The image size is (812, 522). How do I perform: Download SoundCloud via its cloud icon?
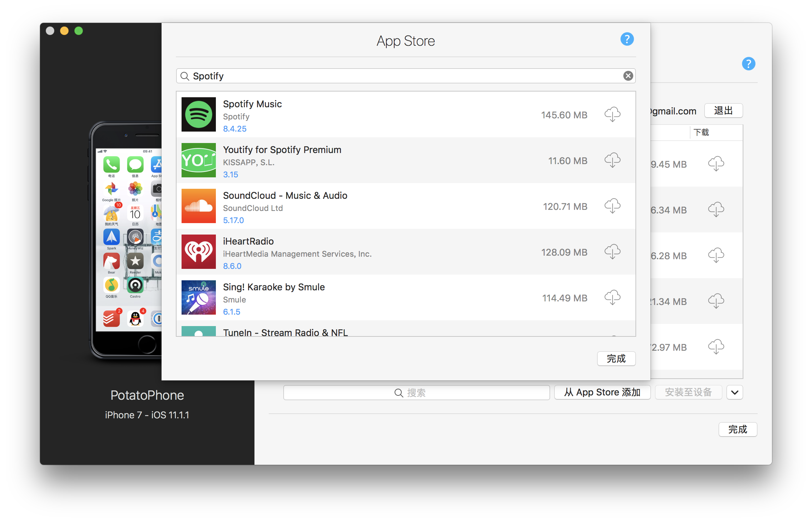[612, 206]
